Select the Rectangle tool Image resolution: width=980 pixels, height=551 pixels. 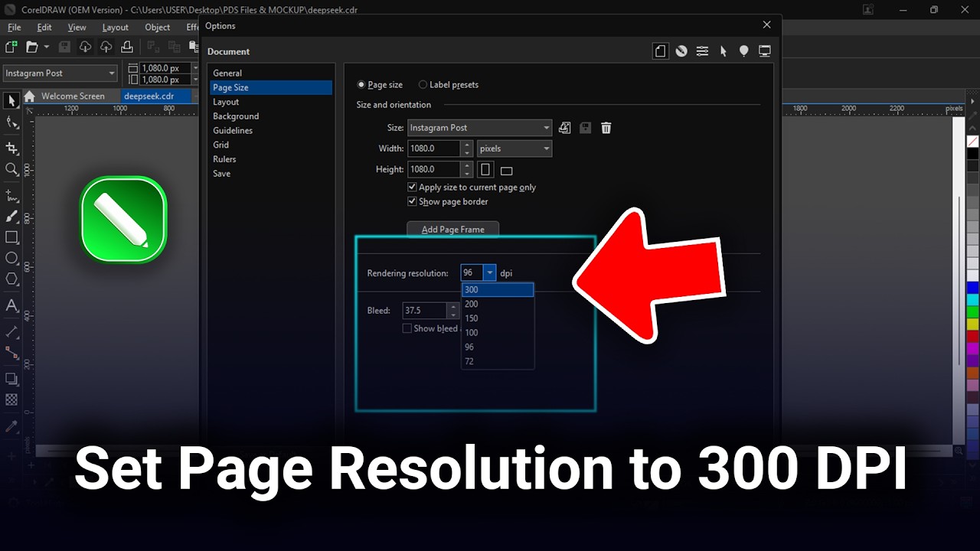point(11,237)
